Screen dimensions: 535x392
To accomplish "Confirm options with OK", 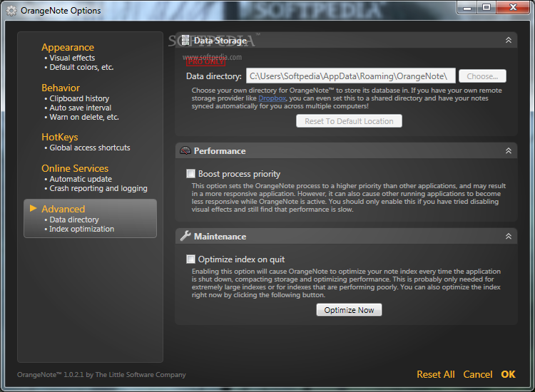I will (x=508, y=374).
